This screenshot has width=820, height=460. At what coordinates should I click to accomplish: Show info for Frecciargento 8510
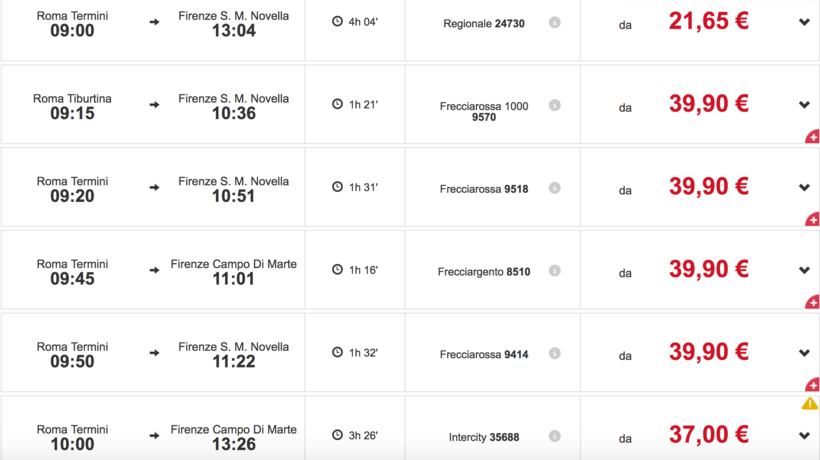[554, 270]
